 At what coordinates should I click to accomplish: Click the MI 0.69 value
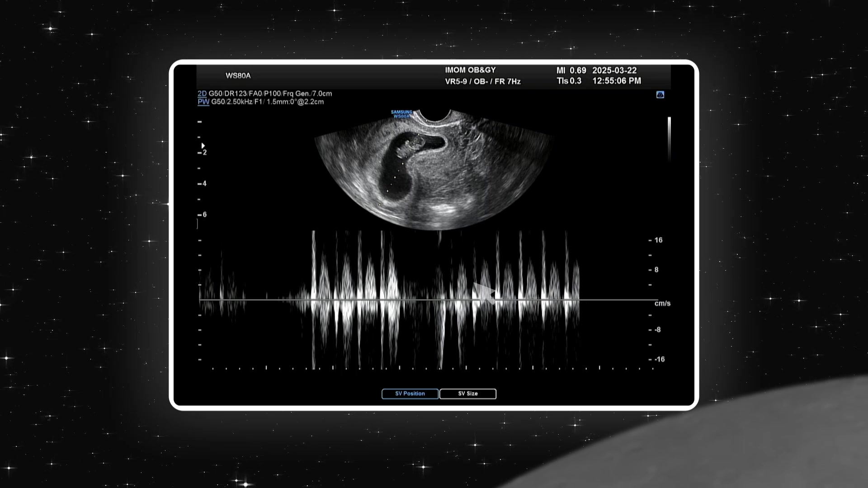click(571, 70)
